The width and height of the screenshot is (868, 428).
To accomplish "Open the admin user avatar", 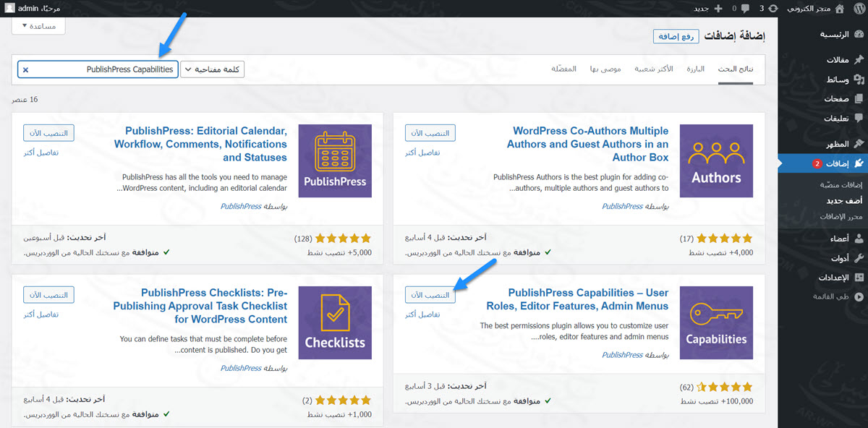I will 9,9.
